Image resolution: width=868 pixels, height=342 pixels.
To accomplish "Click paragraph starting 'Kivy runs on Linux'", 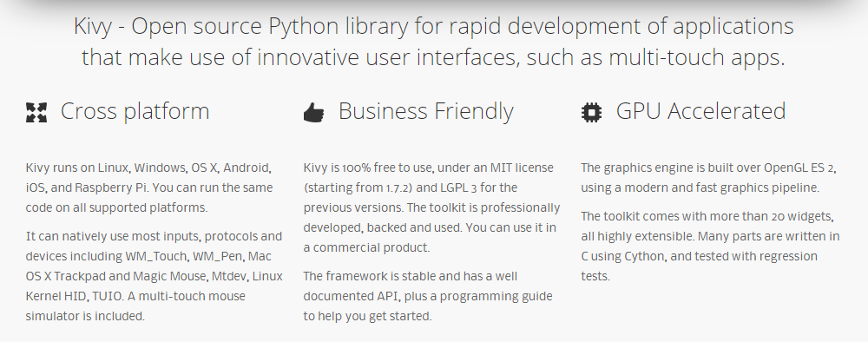I will tap(149, 187).
